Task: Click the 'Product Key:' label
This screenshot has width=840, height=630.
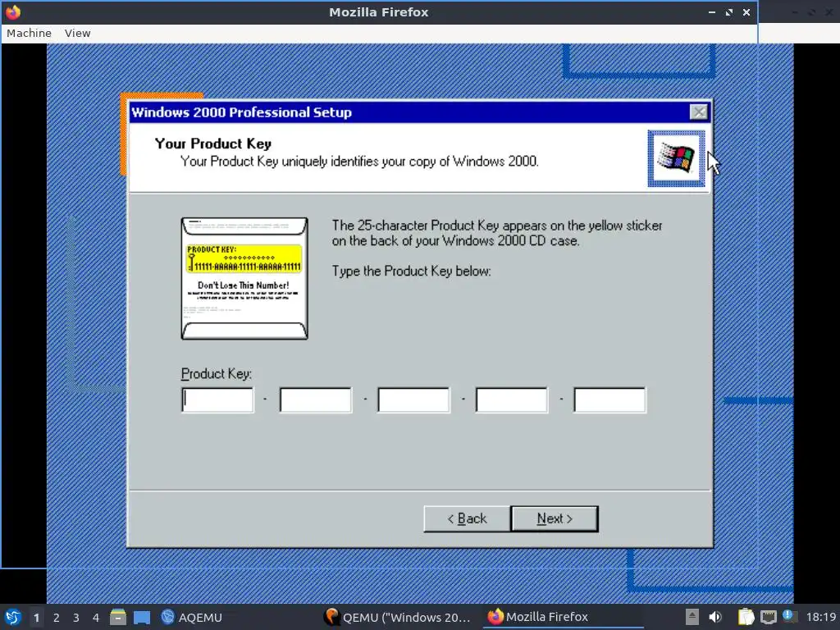Action: 217,373
